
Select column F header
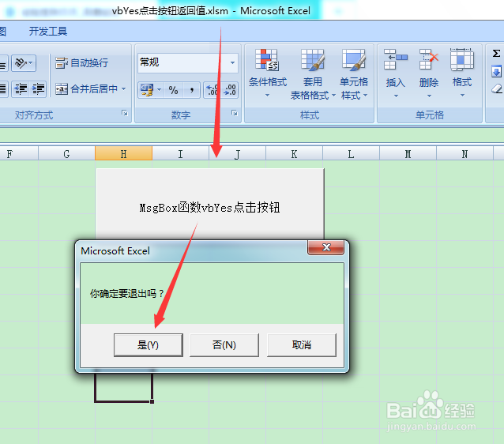coord(19,154)
